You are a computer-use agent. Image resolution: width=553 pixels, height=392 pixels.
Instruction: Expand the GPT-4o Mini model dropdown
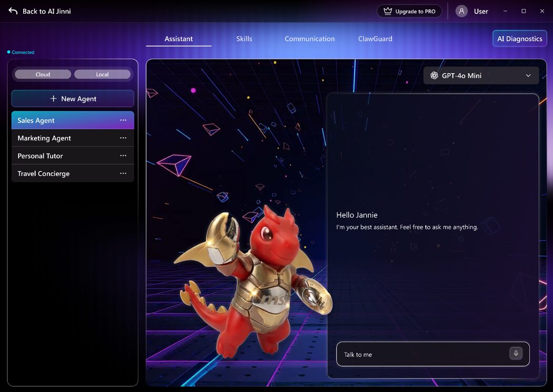tap(481, 76)
